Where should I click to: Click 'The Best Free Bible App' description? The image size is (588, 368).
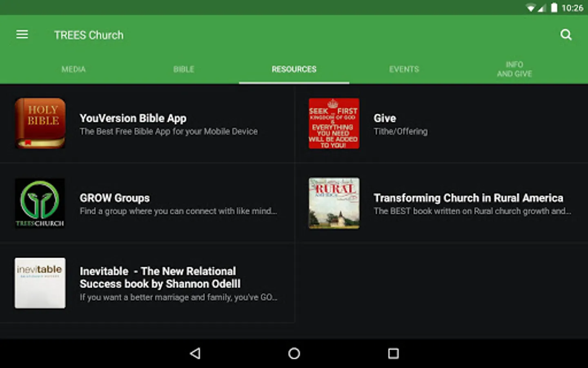point(169,131)
